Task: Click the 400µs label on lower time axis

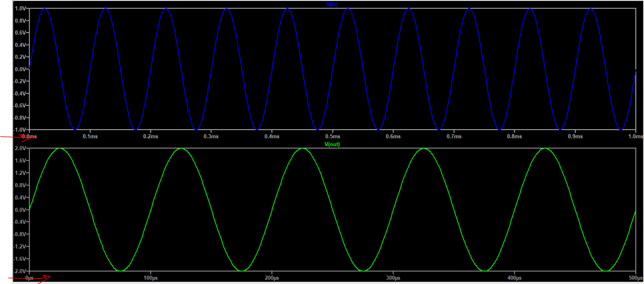Action: [514, 278]
